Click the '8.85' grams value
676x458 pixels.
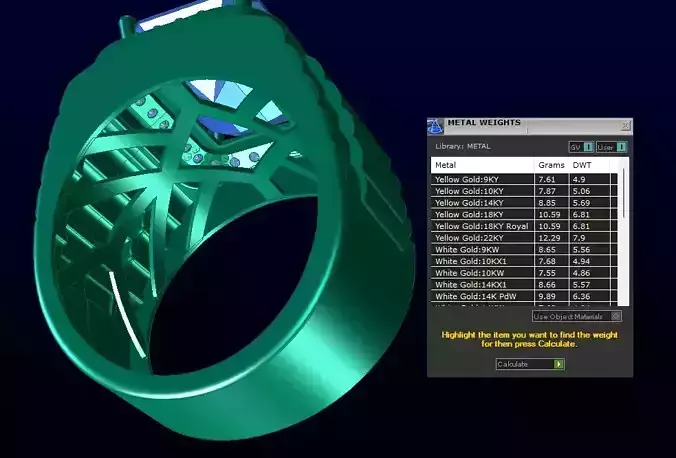tap(547, 203)
